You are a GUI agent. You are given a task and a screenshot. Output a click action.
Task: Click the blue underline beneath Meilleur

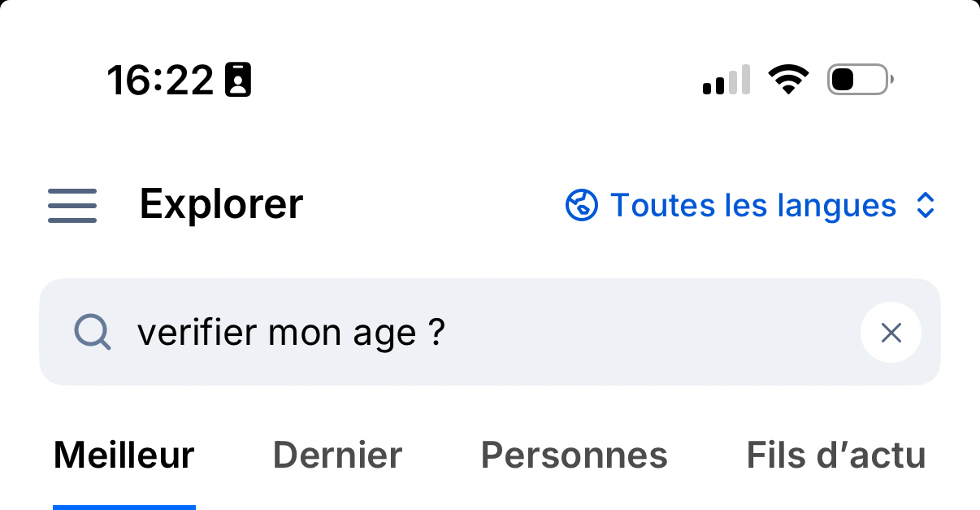click(124, 507)
